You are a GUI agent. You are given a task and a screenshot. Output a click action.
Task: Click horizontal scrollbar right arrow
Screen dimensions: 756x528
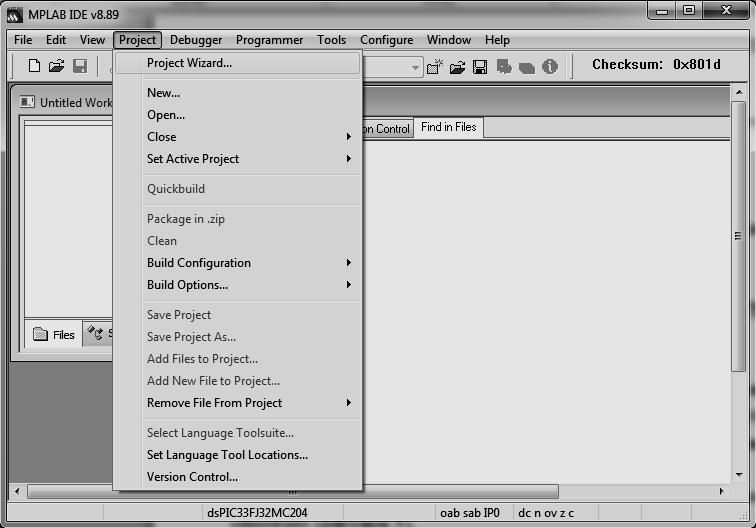(722, 491)
